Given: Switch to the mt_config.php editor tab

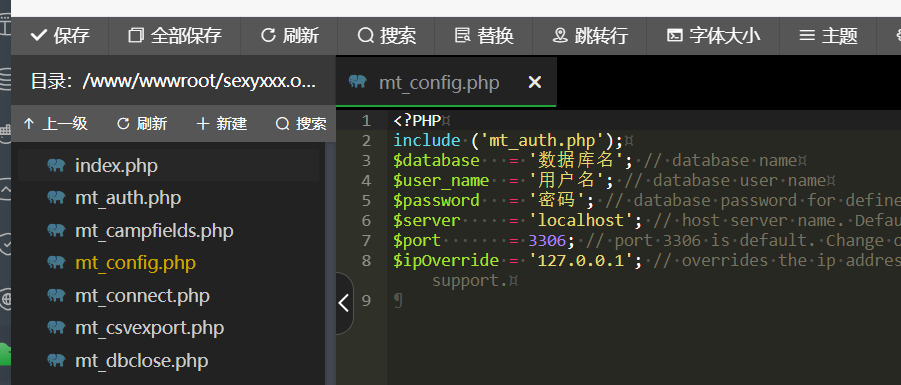Looking at the screenshot, I should click(x=439, y=83).
